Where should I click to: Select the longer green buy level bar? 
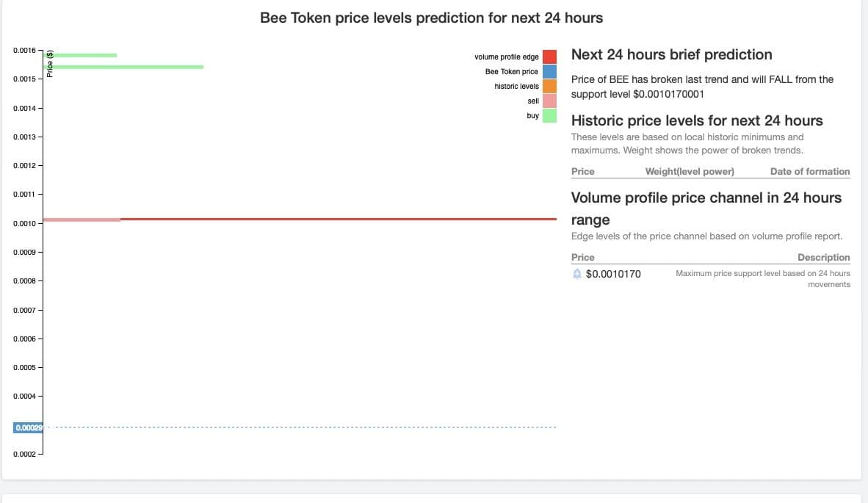123,67
